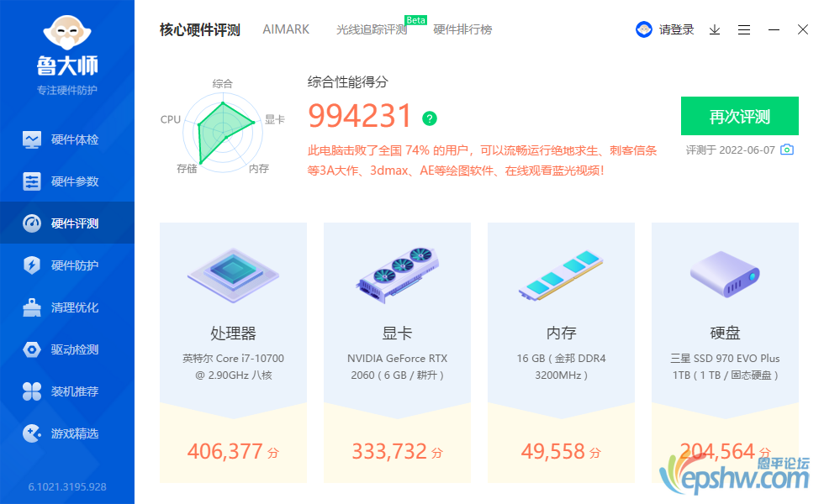Open 游戏精选 in the sidebar

point(67,433)
